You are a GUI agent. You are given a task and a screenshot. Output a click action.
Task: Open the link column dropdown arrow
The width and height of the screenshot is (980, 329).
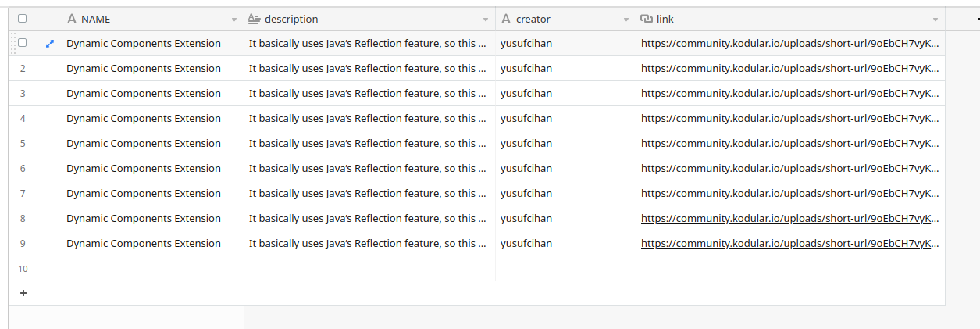(x=935, y=20)
